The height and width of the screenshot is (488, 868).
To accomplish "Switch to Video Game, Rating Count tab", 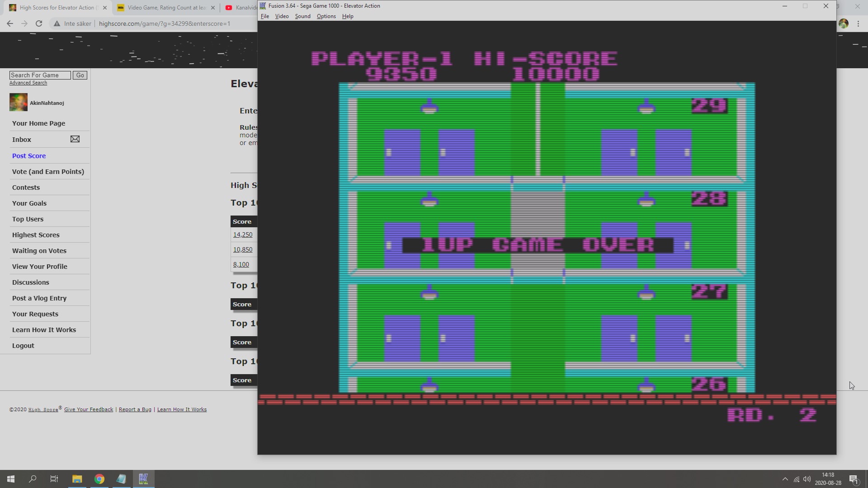I will (166, 8).
